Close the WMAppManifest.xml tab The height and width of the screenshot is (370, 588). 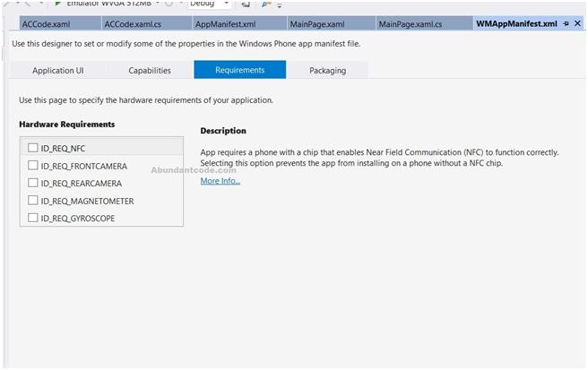(x=577, y=23)
